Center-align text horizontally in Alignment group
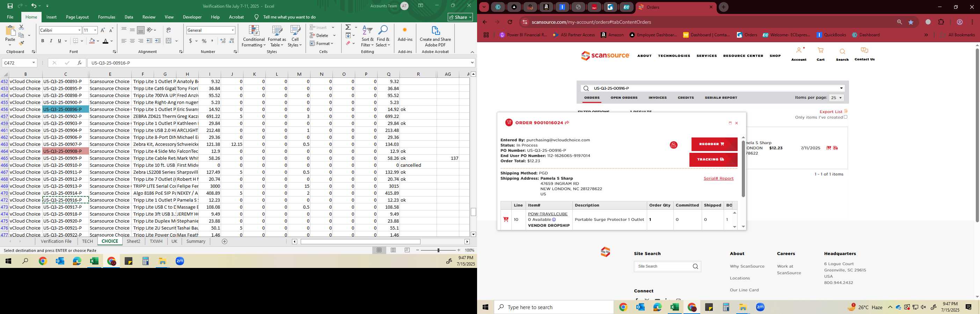Viewport: 980px width, 314px height. (132, 41)
